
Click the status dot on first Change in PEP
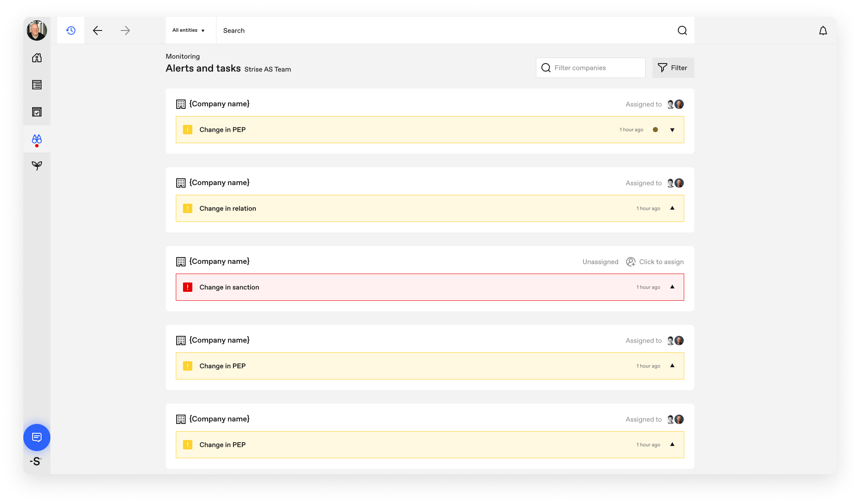[x=655, y=130]
